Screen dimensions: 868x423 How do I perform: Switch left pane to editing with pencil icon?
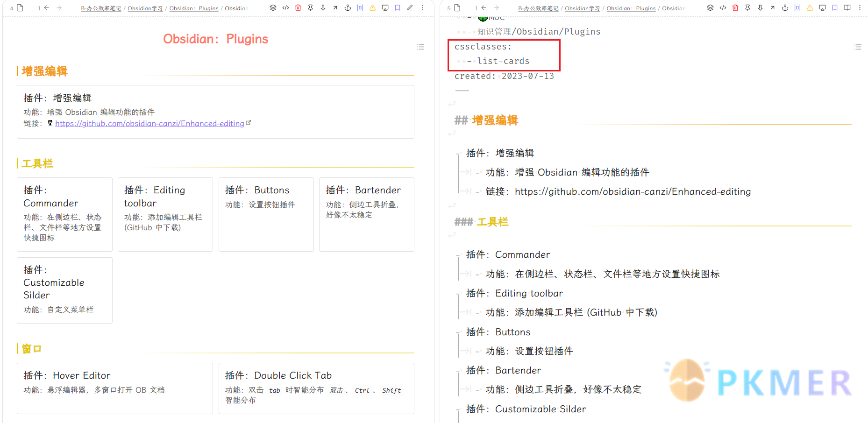pos(410,8)
